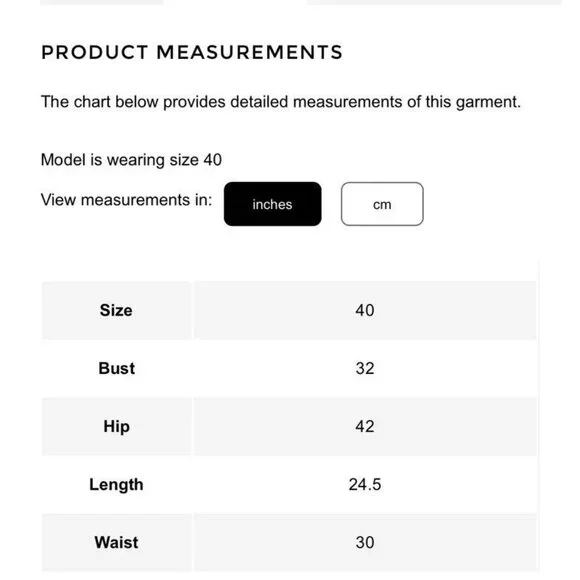The height and width of the screenshot is (580, 580).
Task: Click the Hip row label
Action: [x=117, y=426]
